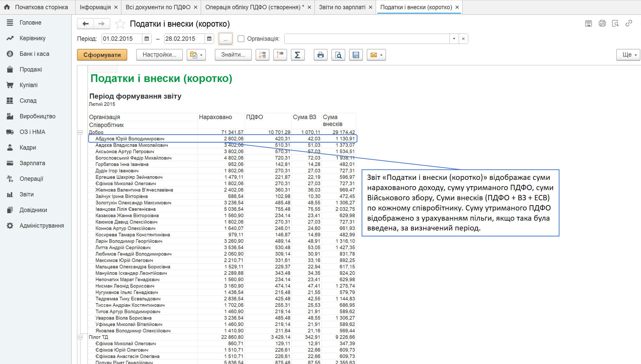Save report with diskette icon in toolbar
Image resolution: width=641 pixels, height=364 pixels.
[356, 55]
